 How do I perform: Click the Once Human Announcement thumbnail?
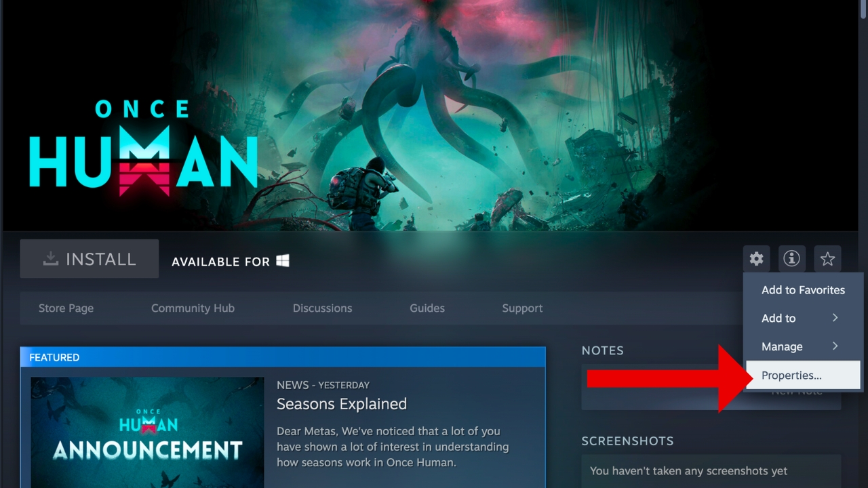click(x=147, y=432)
